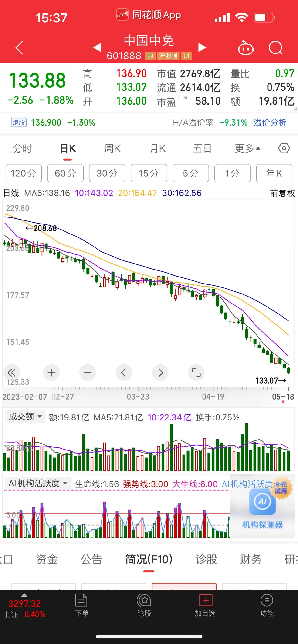
Task: Open the search magnifier icon
Action: tap(275, 47)
